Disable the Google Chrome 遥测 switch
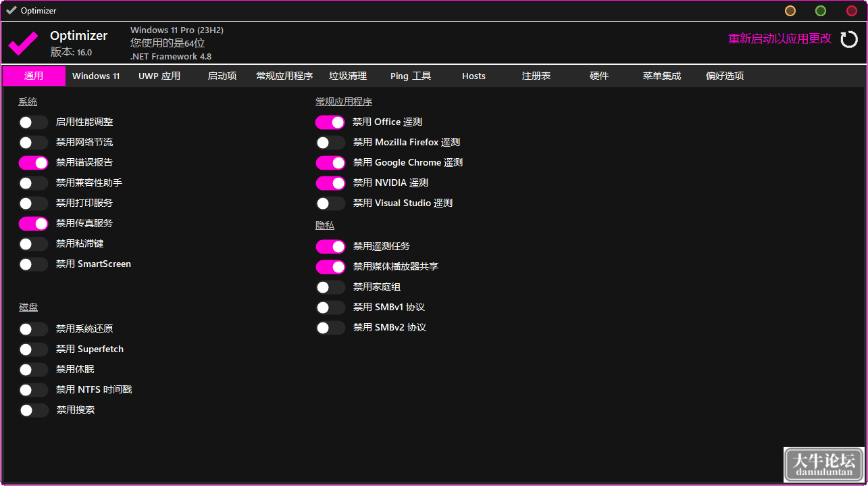Screen dimensions: 868x486 click(x=330, y=163)
